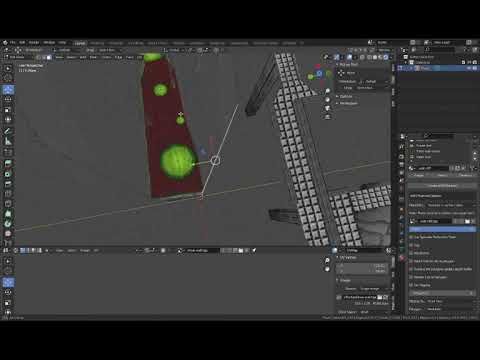Toggle Plane visibility eye in outliner
Image resolution: width=480 pixels, height=360 pixels.
point(469,68)
